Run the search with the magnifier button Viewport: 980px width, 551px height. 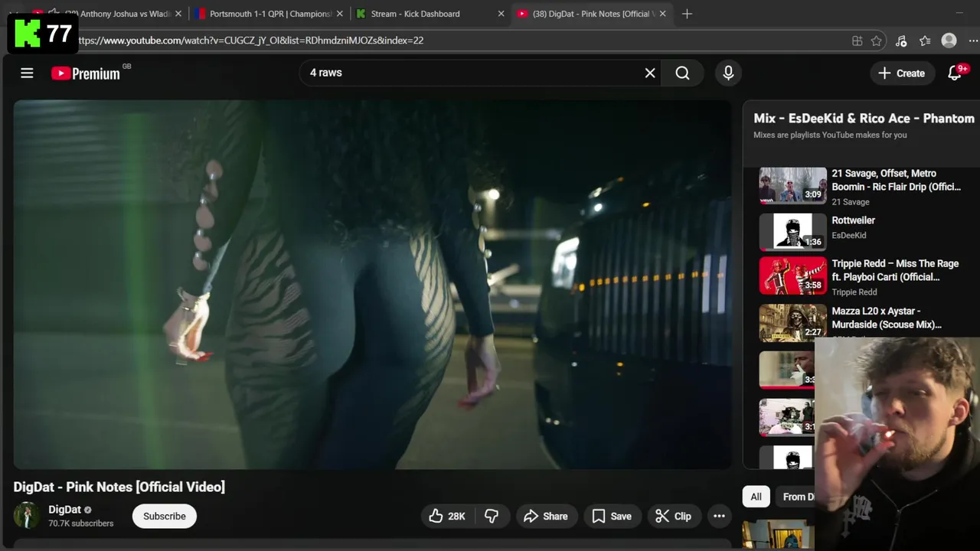[x=683, y=73]
